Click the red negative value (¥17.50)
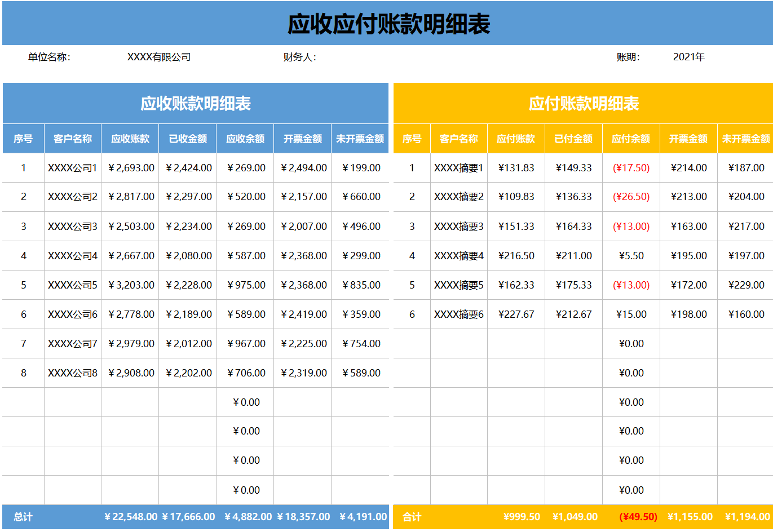The image size is (773, 532). click(631, 167)
